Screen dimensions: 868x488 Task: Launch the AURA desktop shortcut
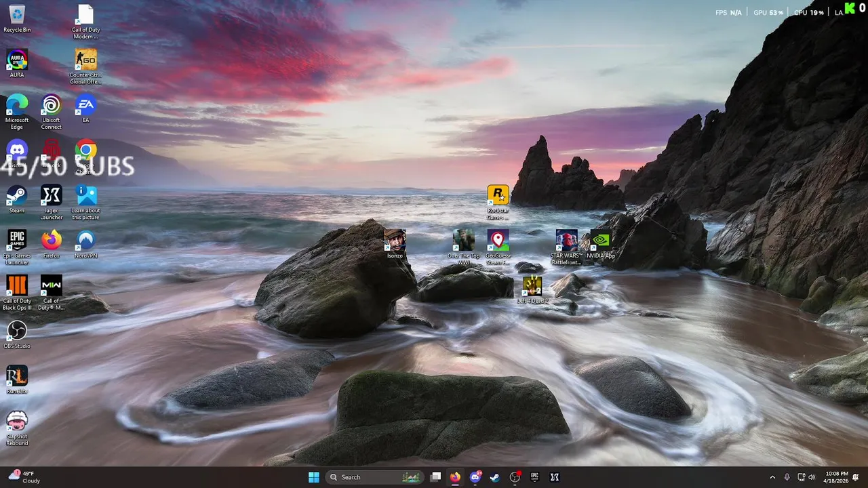tap(17, 64)
